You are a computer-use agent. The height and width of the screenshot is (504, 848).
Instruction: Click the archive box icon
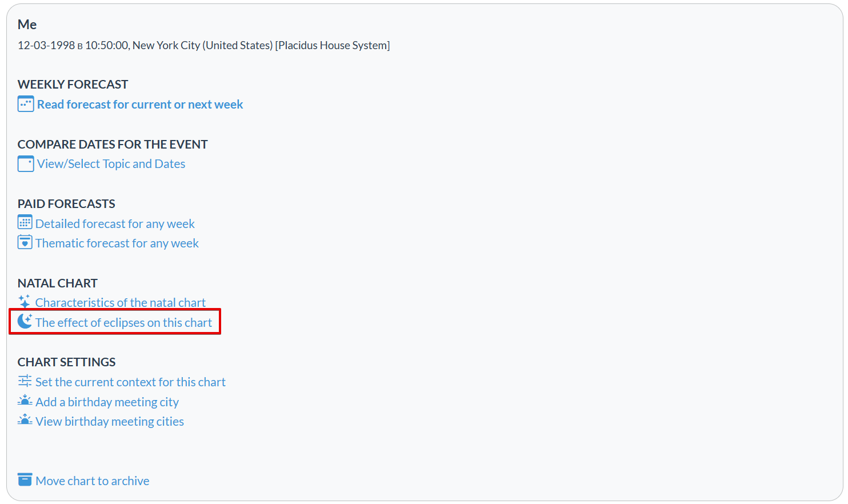[25, 480]
